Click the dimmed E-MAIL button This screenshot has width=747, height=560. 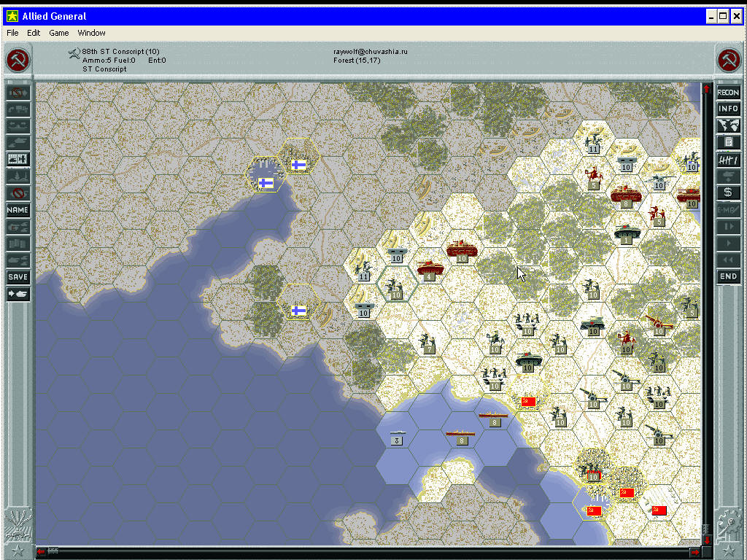pyautogui.click(x=728, y=209)
